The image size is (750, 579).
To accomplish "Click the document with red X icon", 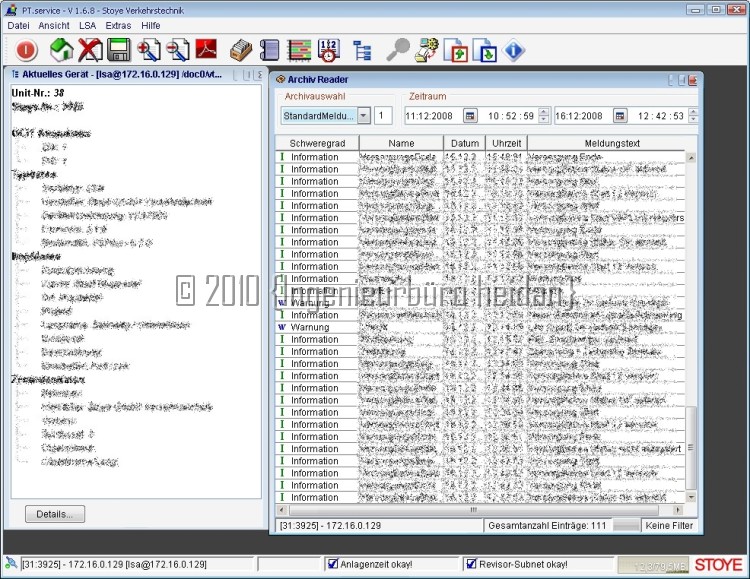I will pyautogui.click(x=90, y=50).
